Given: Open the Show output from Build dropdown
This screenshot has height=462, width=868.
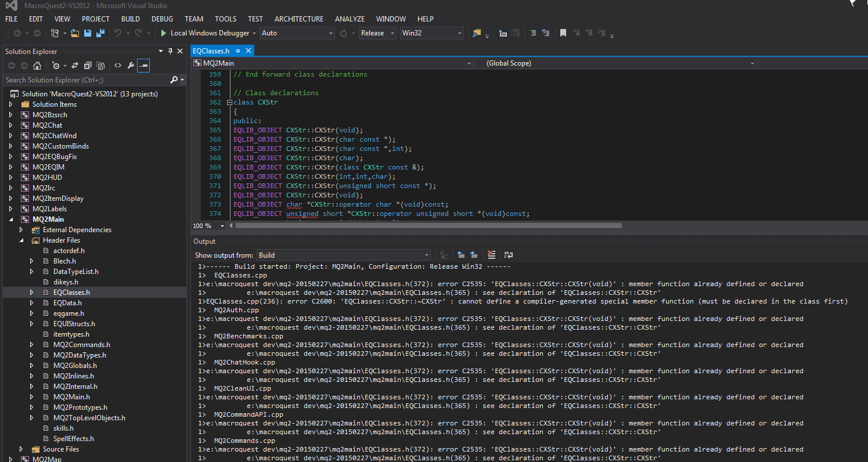Looking at the screenshot, I should click(344, 255).
